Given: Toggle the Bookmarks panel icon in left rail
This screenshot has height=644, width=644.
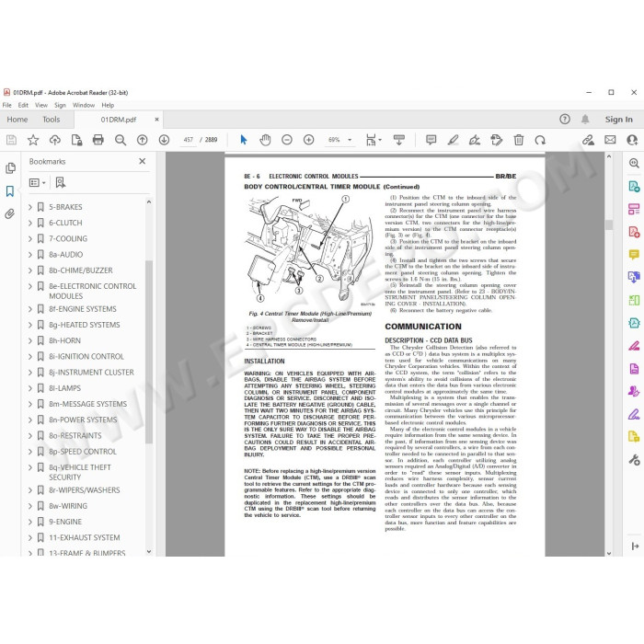Looking at the screenshot, I should [10, 191].
